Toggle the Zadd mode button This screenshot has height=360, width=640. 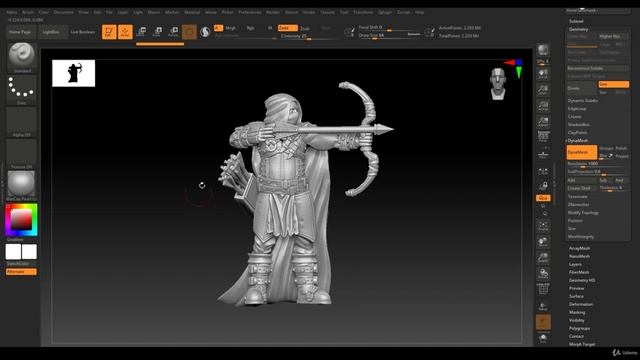point(287,28)
